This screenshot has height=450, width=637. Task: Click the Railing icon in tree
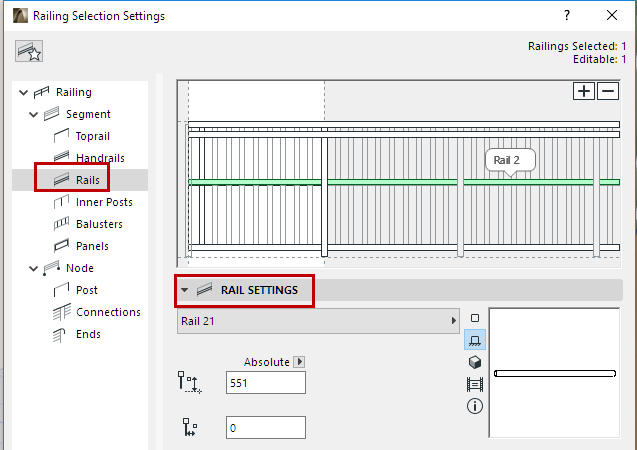click(41, 93)
